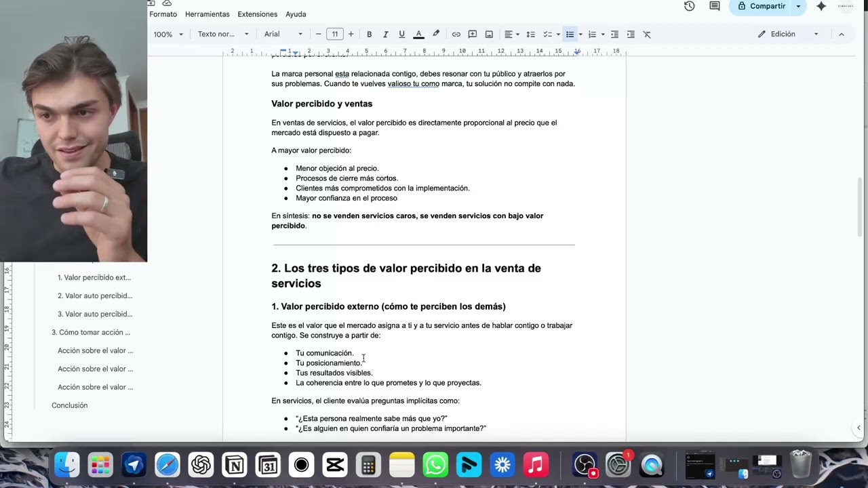The height and width of the screenshot is (488, 868).
Task: Open the Compartir options arrow
Action: pos(798,6)
